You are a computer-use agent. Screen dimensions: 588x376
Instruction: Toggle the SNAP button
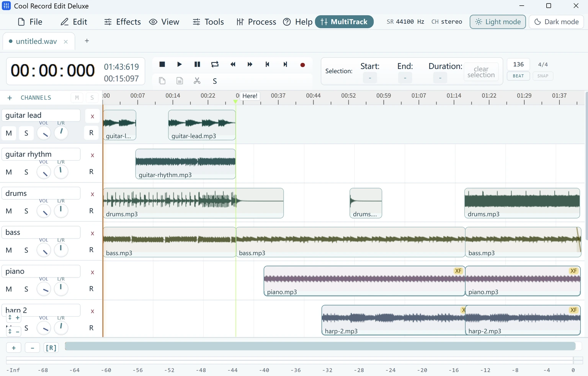click(x=543, y=76)
